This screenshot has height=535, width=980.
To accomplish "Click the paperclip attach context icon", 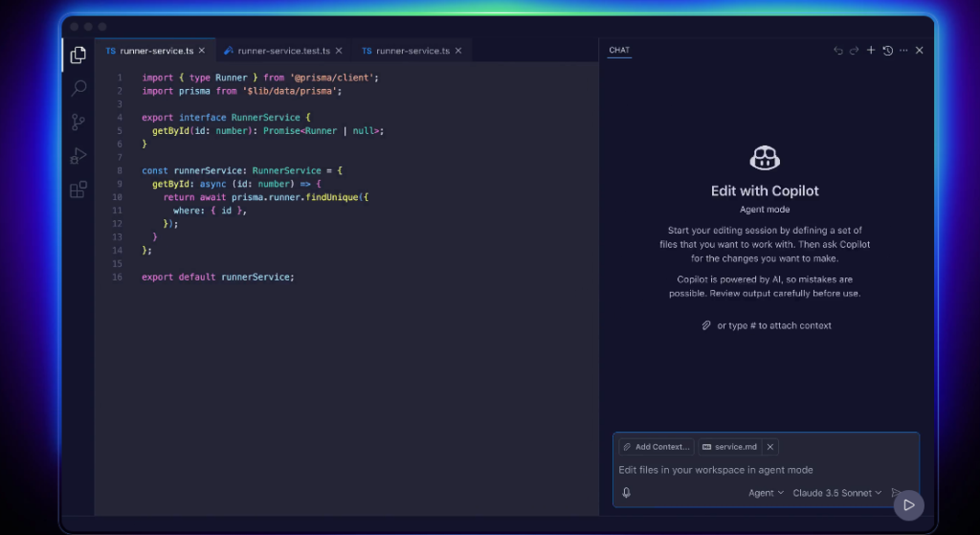I will [706, 325].
